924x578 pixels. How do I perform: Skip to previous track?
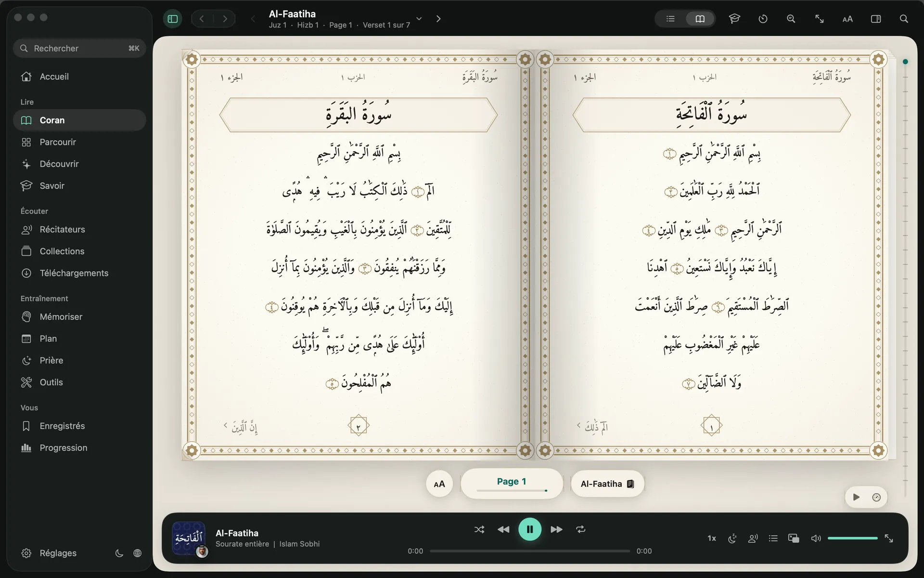(x=503, y=529)
